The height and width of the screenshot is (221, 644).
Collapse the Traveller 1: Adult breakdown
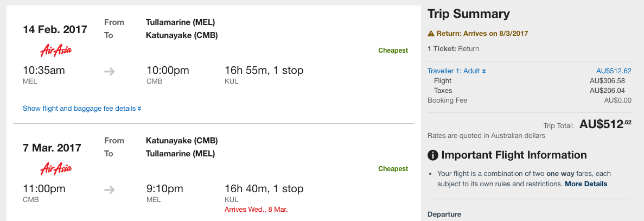457,71
